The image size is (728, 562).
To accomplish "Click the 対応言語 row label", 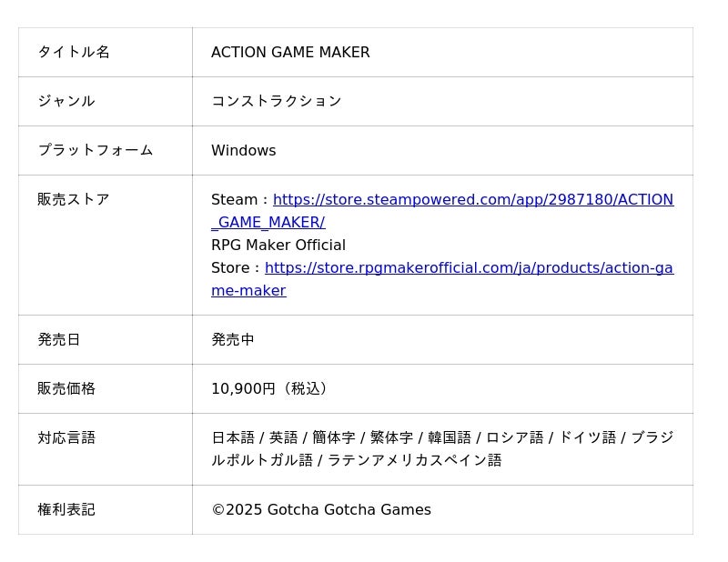I will (66, 438).
